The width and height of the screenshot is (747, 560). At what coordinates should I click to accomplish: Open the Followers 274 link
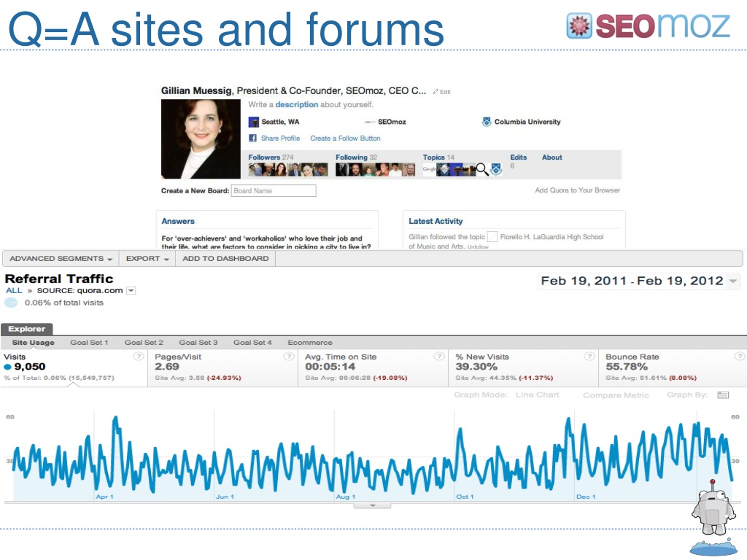271,157
